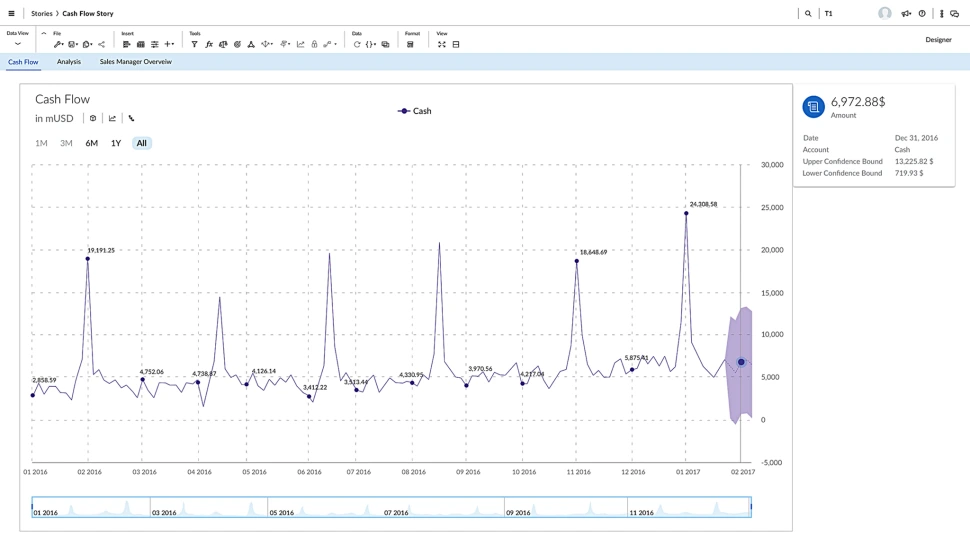Click the time range slider under chart

391,508
